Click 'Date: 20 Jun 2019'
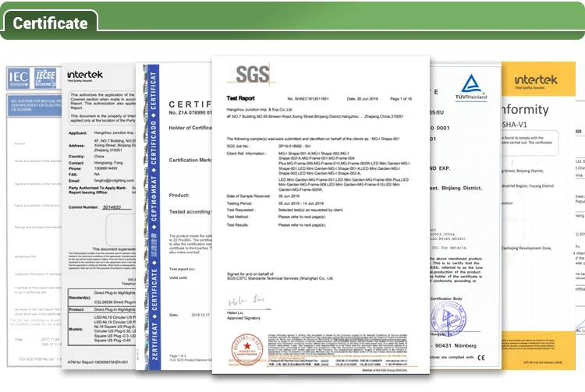This screenshot has height=392, width=585. [x=362, y=99]
